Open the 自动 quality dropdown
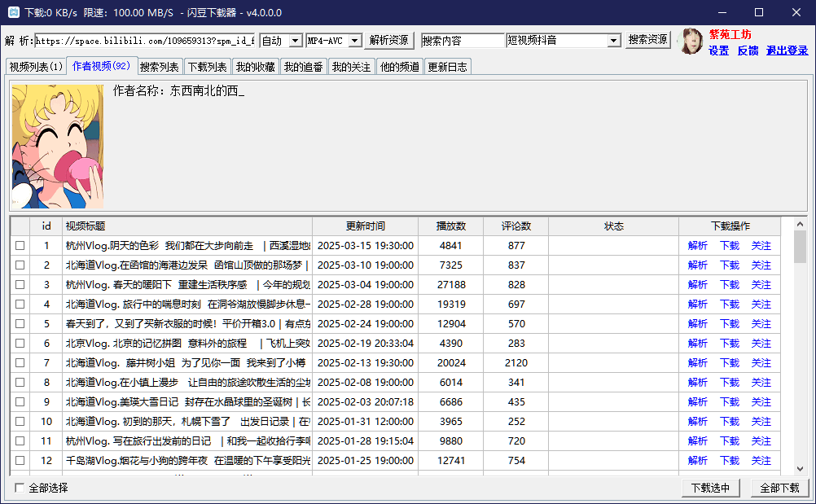 click(296, 41)
